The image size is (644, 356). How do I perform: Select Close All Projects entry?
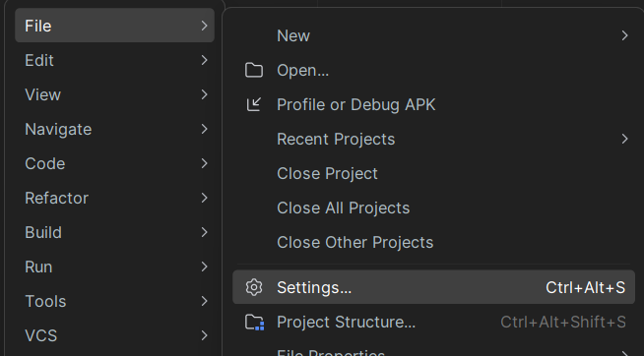pyautogui.click(x=433, y=208)
